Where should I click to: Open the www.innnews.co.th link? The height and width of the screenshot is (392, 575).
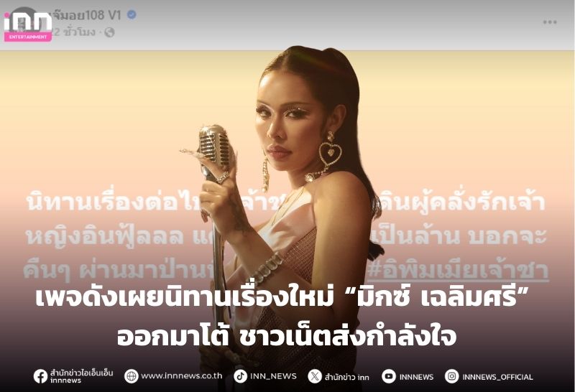coord(182,376)
